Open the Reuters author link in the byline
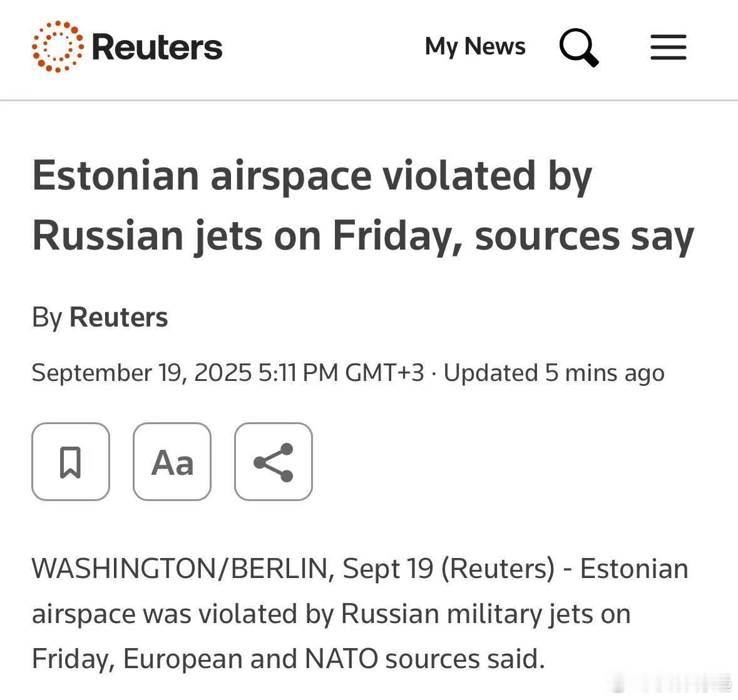738x700 pixels. 118,317
